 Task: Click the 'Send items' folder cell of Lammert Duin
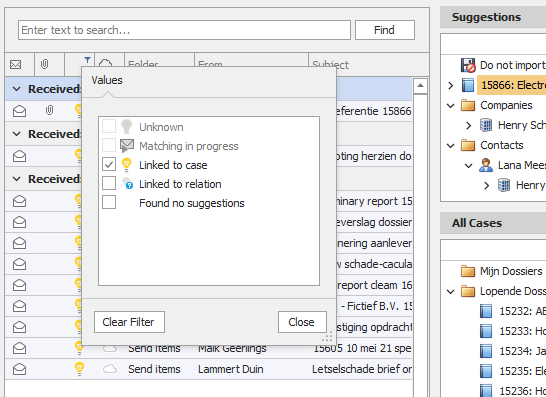click(154, 369)
